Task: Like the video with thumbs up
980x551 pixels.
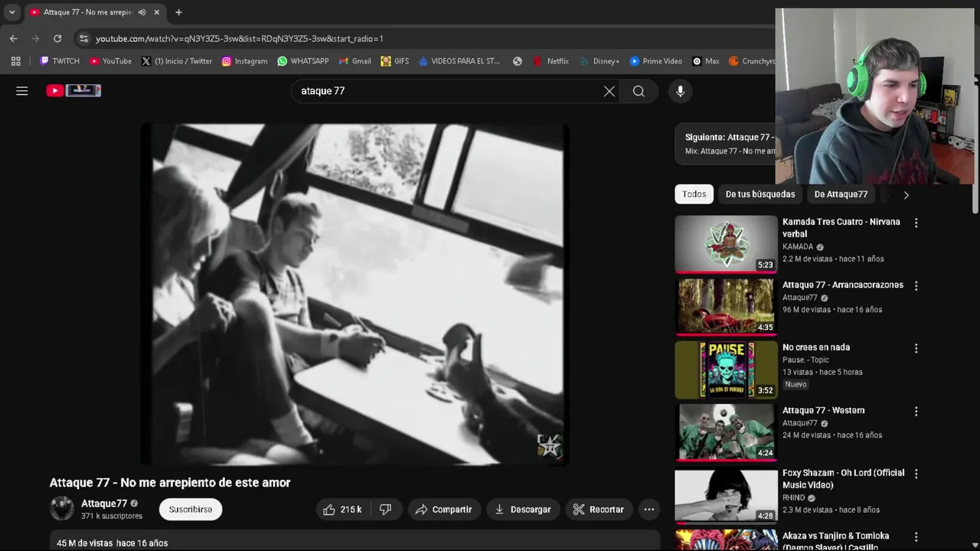Action: coord(342,510)
